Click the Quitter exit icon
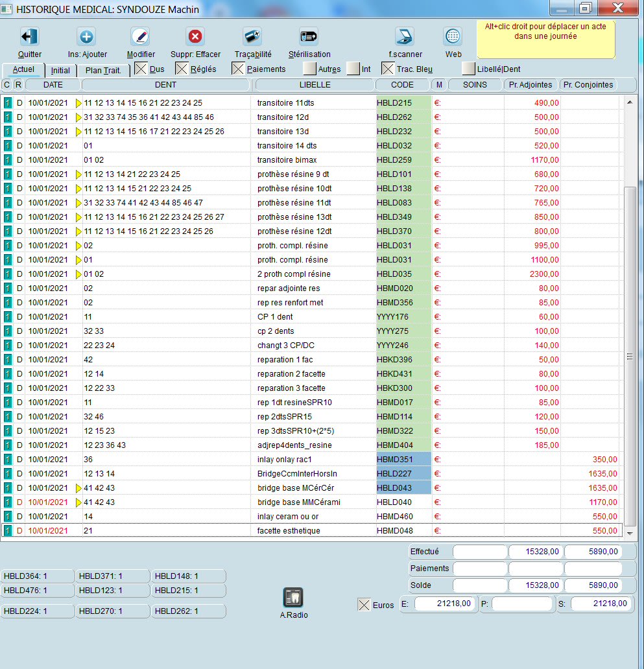The width and height of the screenshot is (644, 669). (x=30, y=37)
